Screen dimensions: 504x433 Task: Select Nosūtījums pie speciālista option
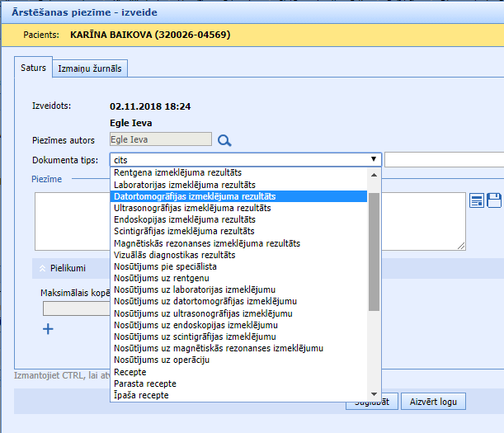(165, 266)
